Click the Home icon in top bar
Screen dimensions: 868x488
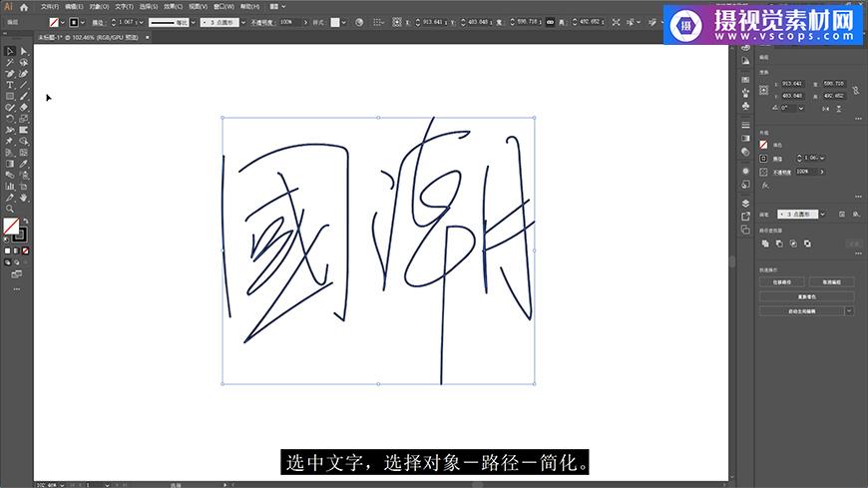[24, 7]
